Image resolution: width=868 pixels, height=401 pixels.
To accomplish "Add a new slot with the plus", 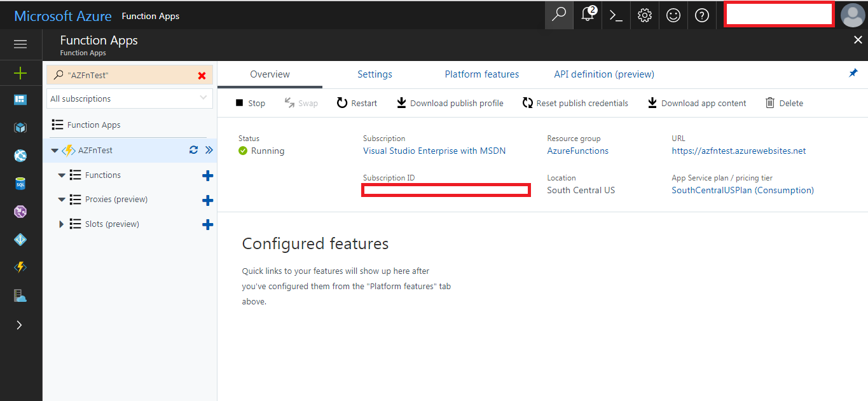I will click(207, 224).
